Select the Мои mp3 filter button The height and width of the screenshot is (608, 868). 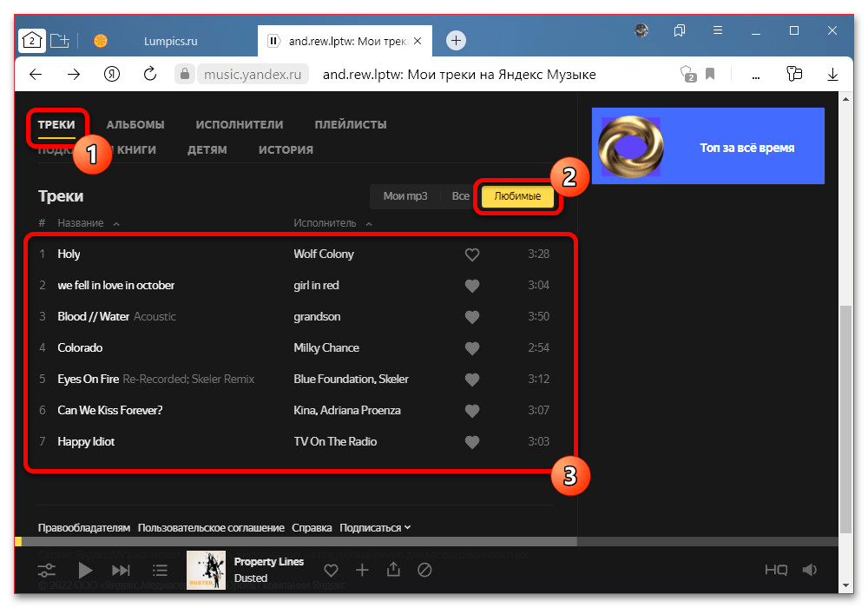coord(405,196)
